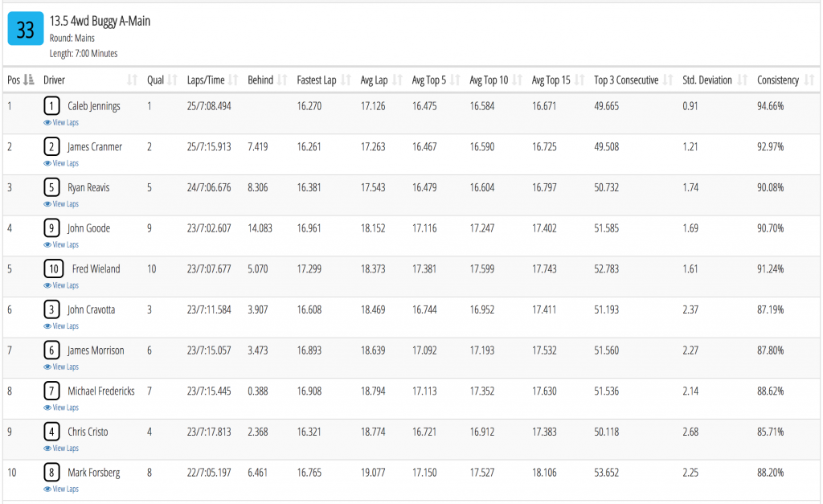Sort by Fastest Lap column arrows
The width and height of the screenshot is (823, 504).
tap(346, 80)
